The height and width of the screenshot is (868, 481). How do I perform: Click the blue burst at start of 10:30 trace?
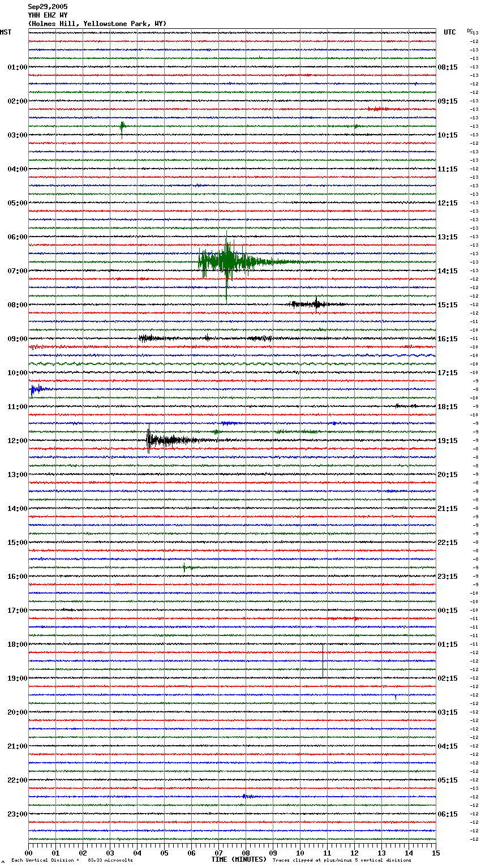click(40, 389)
